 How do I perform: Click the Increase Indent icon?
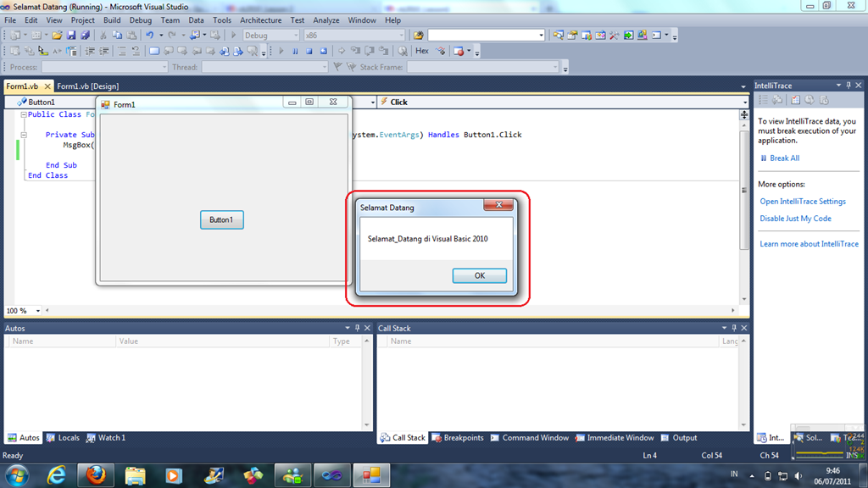(x=104, y=52)
